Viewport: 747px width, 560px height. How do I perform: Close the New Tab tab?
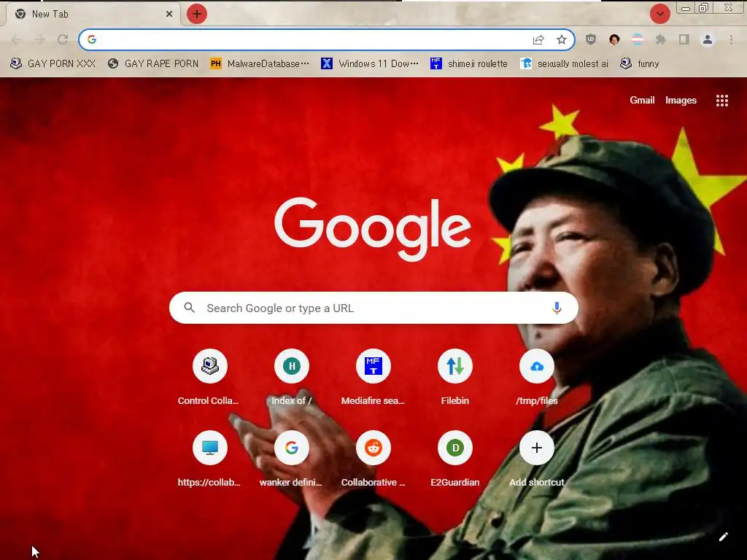(x=169, y=15)
